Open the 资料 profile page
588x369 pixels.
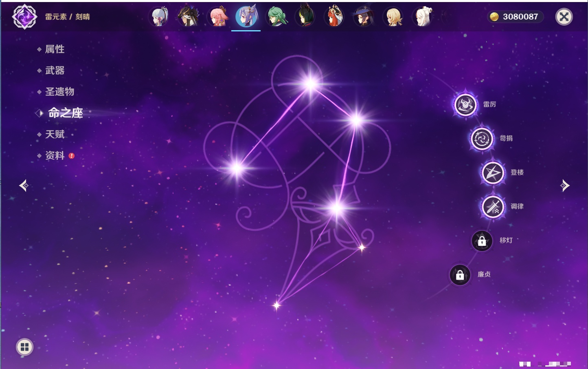coord(55,155)
